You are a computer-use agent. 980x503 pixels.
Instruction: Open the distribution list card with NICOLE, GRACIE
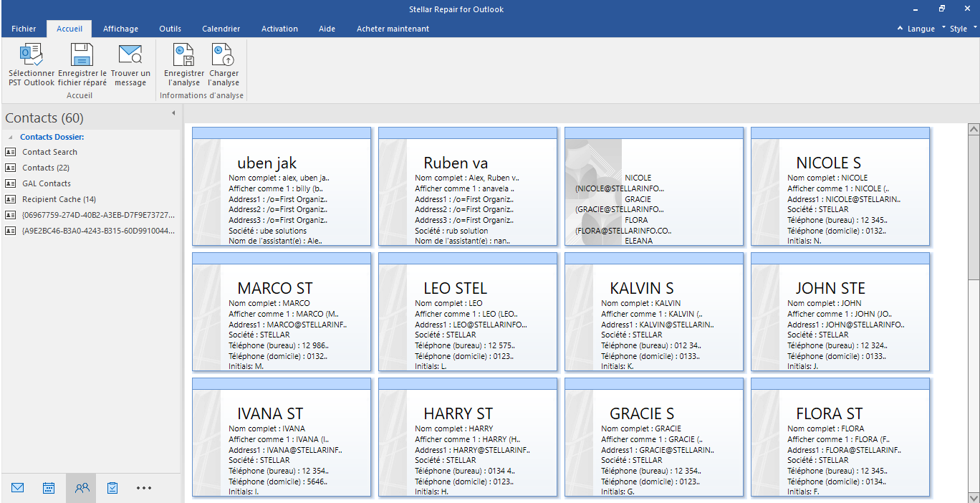pyautogui.click(x=654, y=186)
